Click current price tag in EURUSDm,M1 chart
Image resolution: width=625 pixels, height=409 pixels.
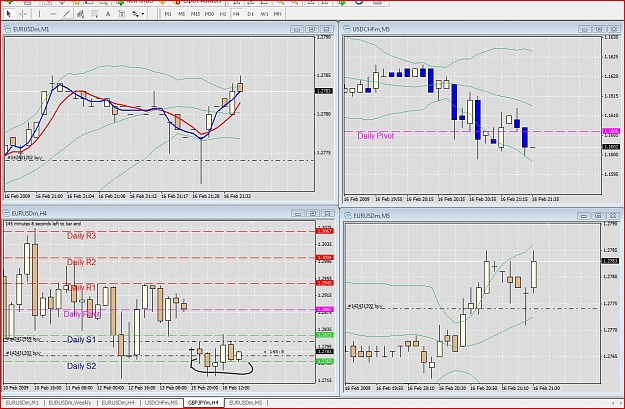(x=324, y=91)
